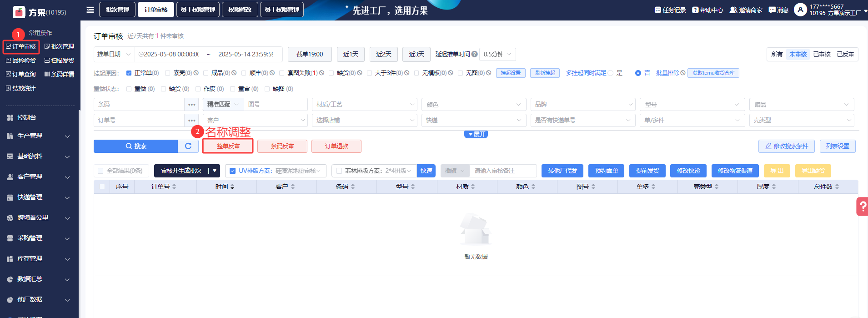Click the 修改搜索条件 button
This screenshot has width=868, height=318.
click(x=786, y=146)
